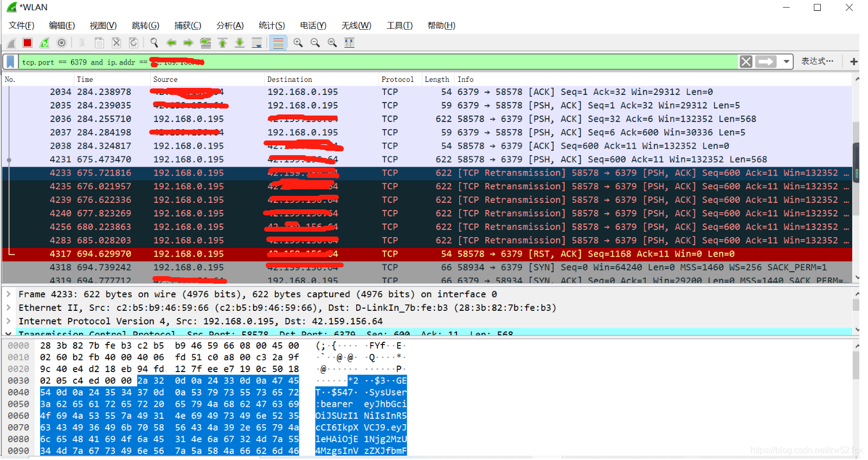Go forward in packet history arrow
This screenshot has height=460, width=868.
pyautogui.click(x=188, y=43)
